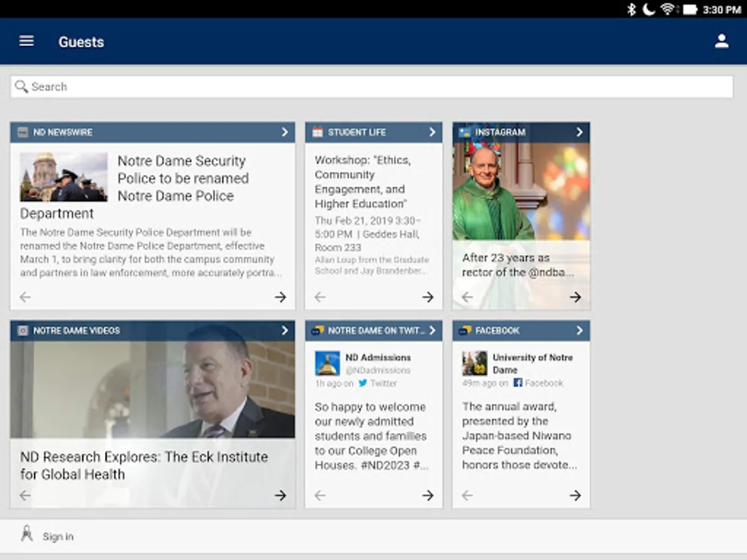
Task: Click the Facebook source logo icon
Action: 518,383
